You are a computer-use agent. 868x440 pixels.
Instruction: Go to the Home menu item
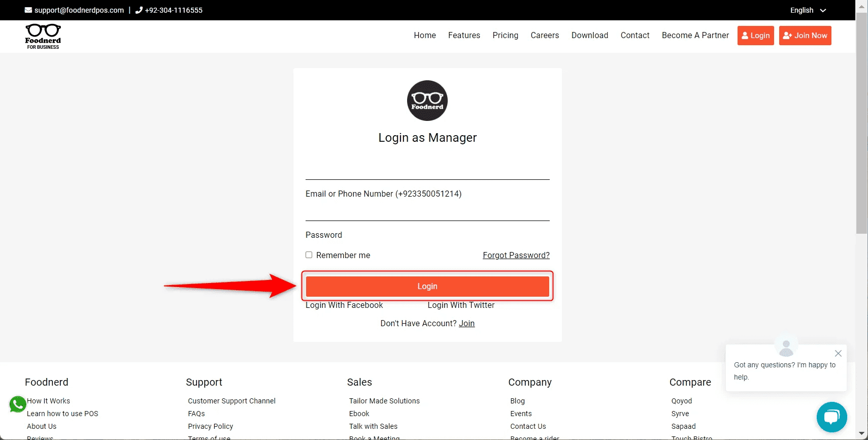[x=425, y=36]
